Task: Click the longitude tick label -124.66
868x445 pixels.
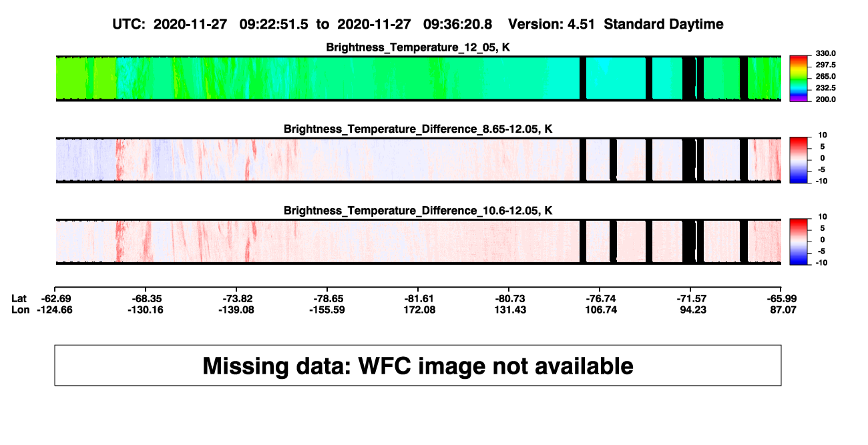Action: pos(55,310)
